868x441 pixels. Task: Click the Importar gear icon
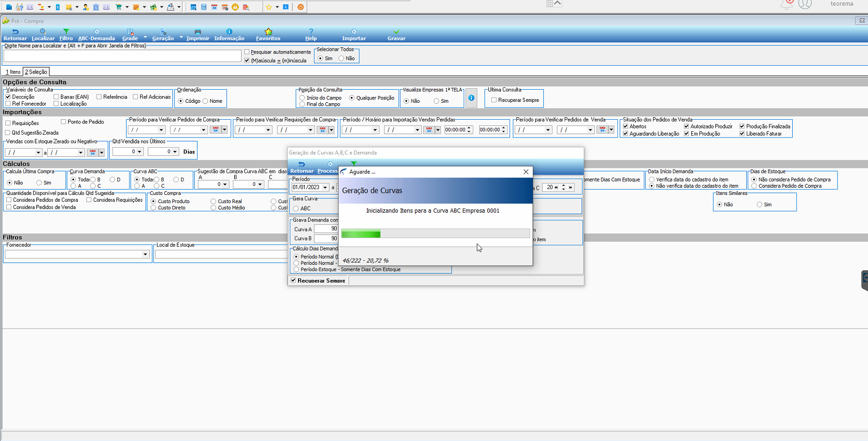pos(354,32)
